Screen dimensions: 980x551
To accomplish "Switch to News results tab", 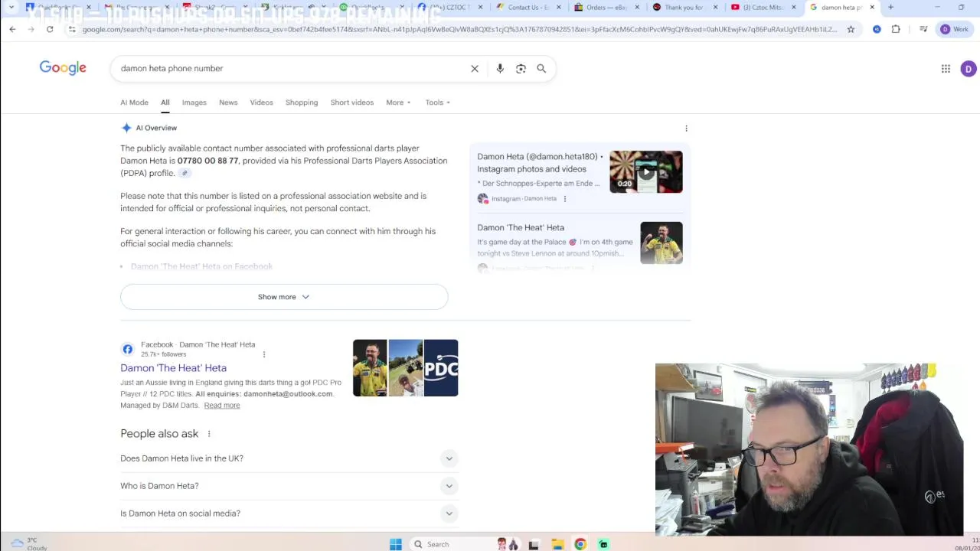I will (228, 103).
